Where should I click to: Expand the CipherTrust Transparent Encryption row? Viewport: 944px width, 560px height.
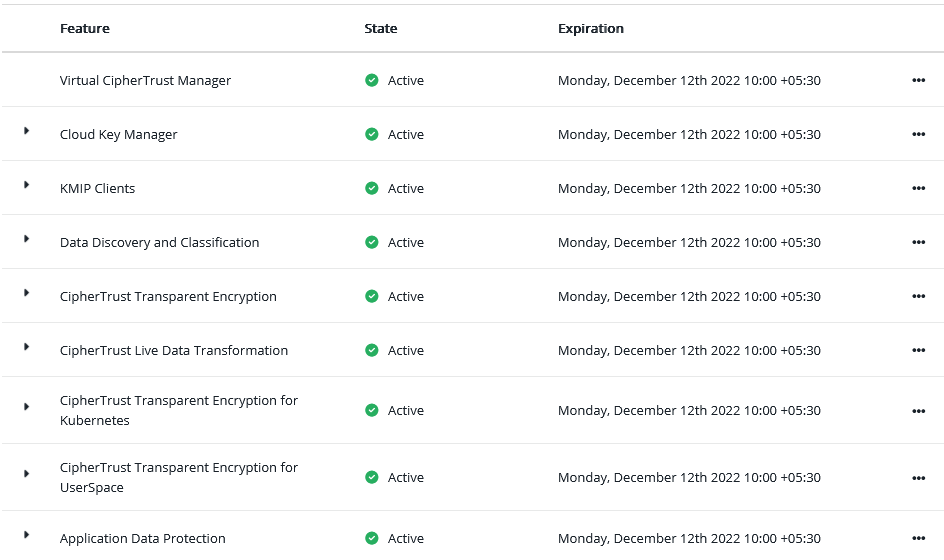(27, 293)
